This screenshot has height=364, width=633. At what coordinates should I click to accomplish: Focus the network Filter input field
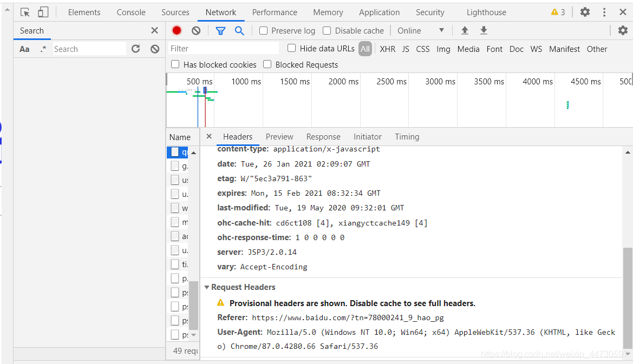coord(223,48)
